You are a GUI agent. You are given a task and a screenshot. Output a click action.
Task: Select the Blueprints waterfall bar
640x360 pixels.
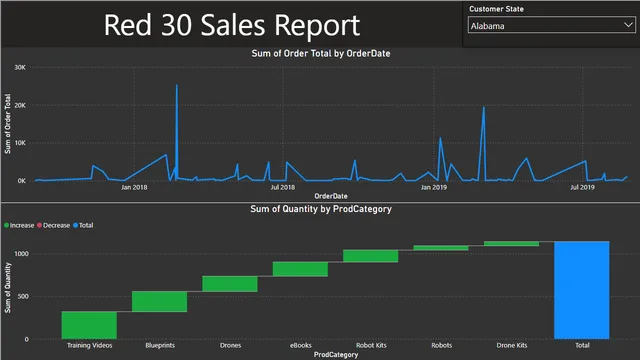coord(160,302)
